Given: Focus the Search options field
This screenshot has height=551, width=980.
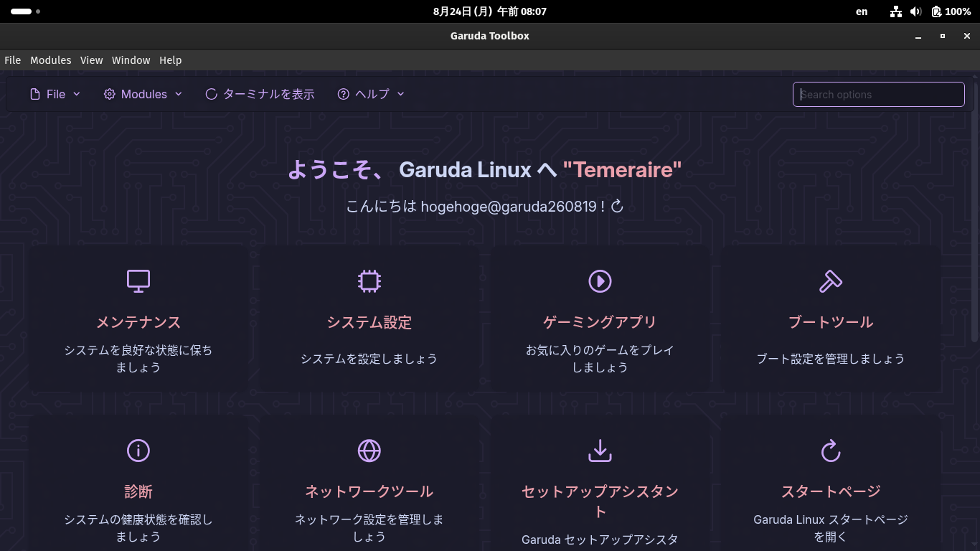Looking at the screenshot, I should [879, 94].
